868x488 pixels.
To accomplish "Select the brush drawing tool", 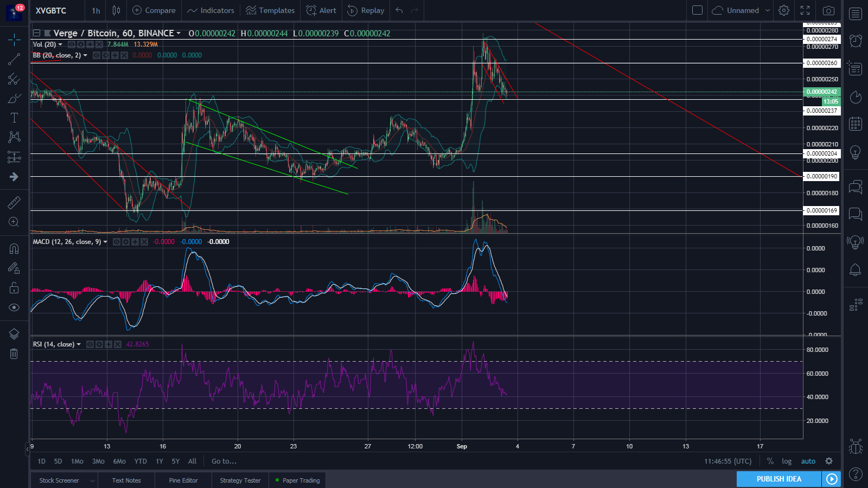I will click(14, 98).
